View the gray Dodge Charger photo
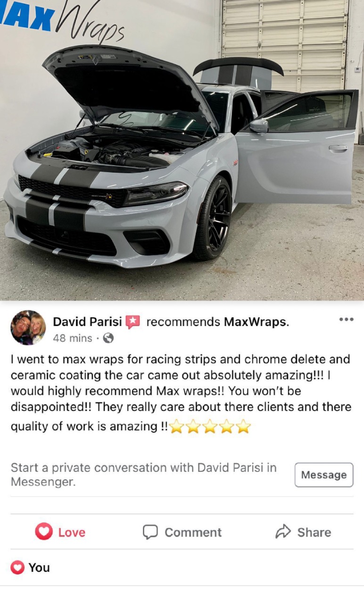The image size is (364, 604). 182,150
